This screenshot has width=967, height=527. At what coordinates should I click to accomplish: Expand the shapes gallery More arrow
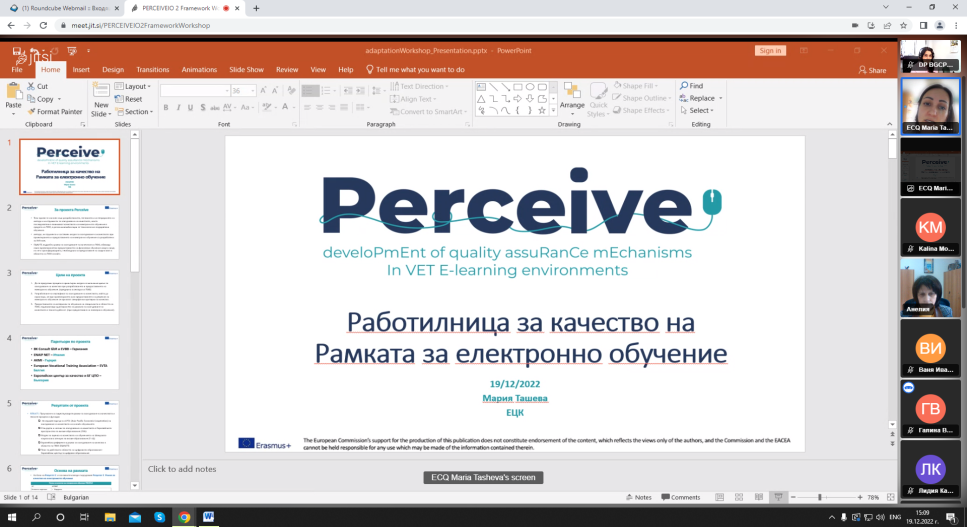point(553,111)
